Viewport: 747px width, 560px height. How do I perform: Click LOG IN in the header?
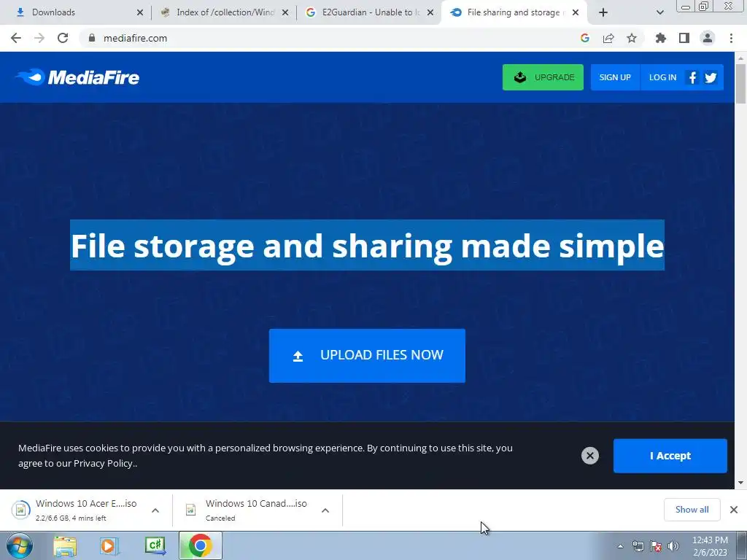(662, 77)
